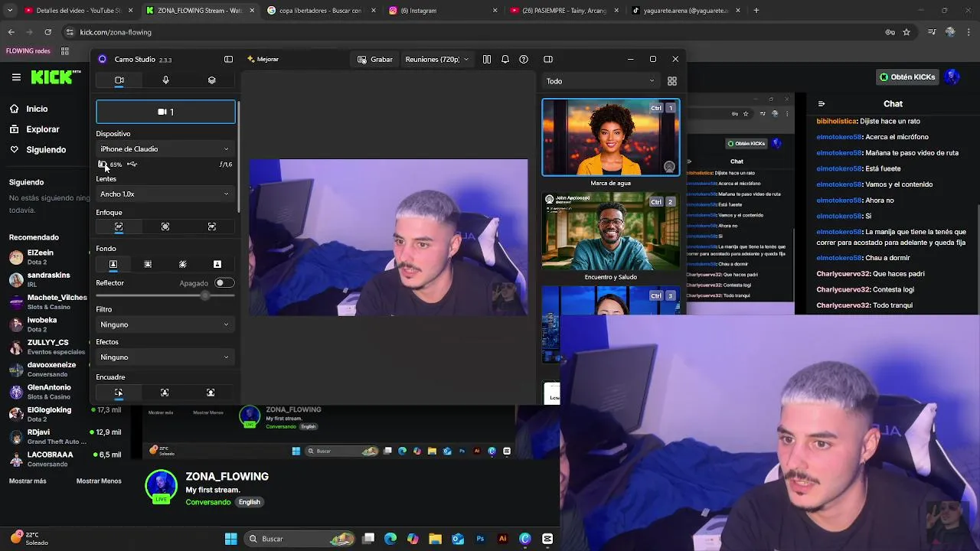
Task: Open a new browser tab
Action: point(756,11)
